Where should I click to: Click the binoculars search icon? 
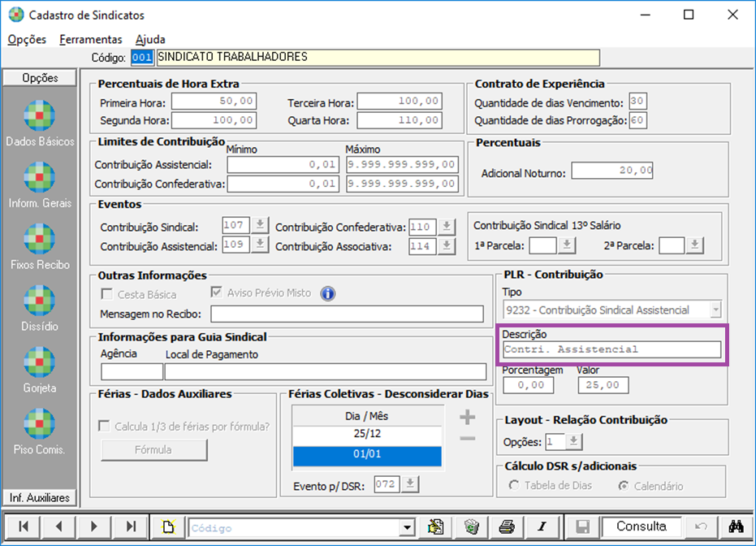[737, 526]
